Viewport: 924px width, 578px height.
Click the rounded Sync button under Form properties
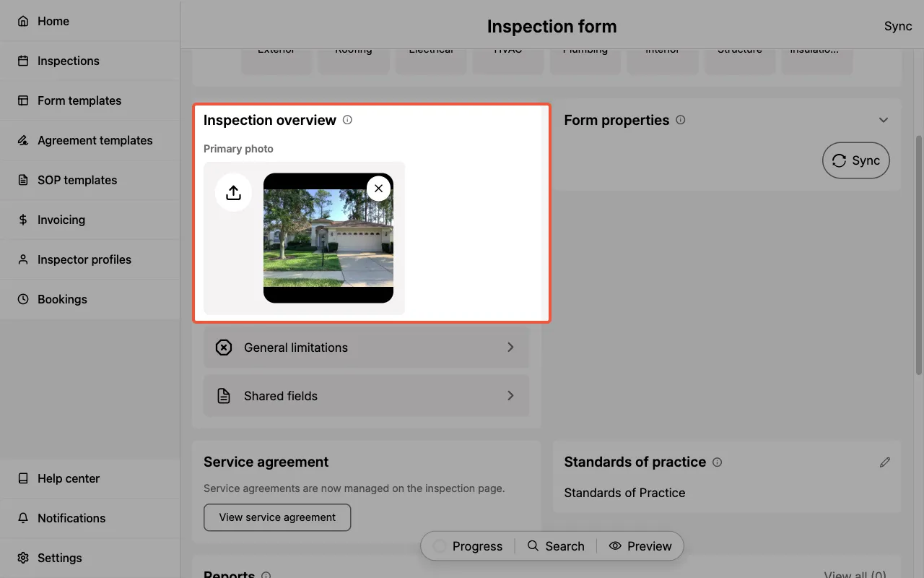point(856,161)
